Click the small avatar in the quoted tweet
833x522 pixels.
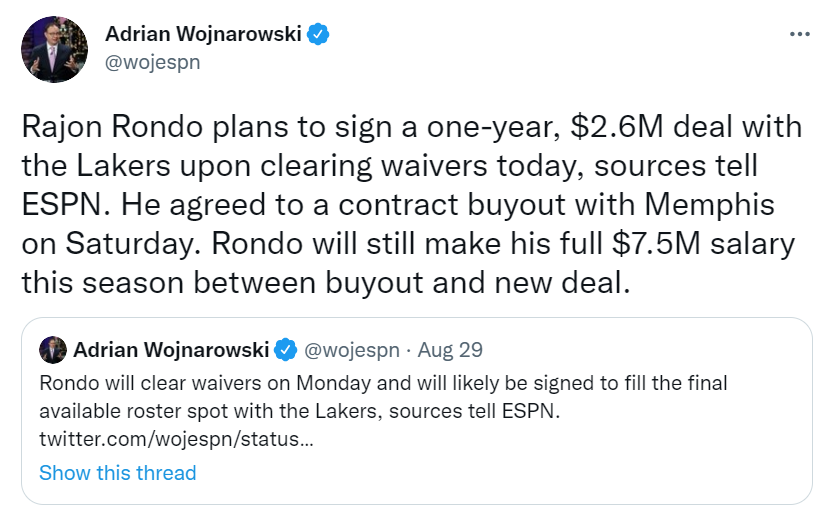[x=53, y=350]
